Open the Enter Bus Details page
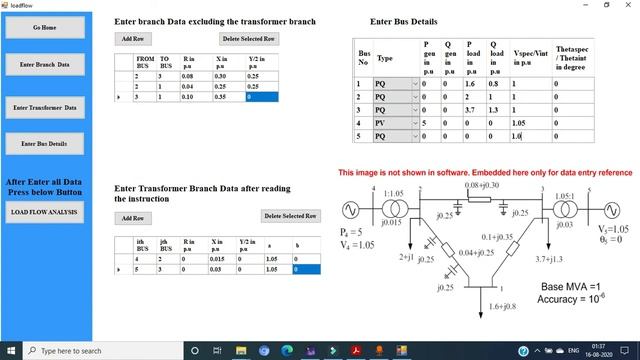The image size is (640, 360). point(45,144)
